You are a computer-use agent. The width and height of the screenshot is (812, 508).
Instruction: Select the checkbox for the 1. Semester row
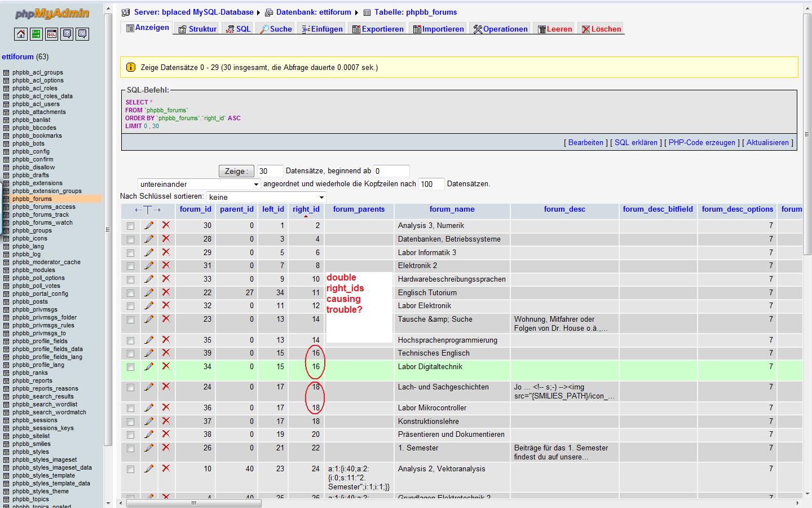pyautogui.click(x=131, y=448)
